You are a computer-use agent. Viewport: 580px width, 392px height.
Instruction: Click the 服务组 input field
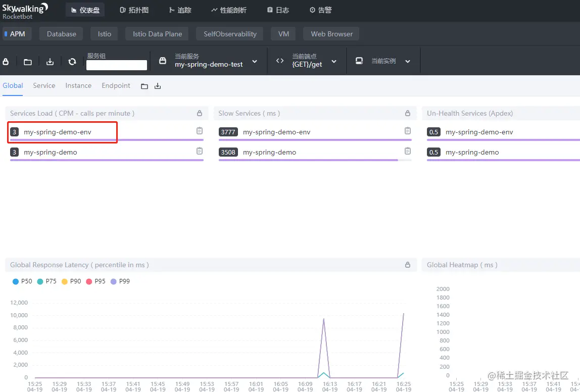(x=117, y=65)
